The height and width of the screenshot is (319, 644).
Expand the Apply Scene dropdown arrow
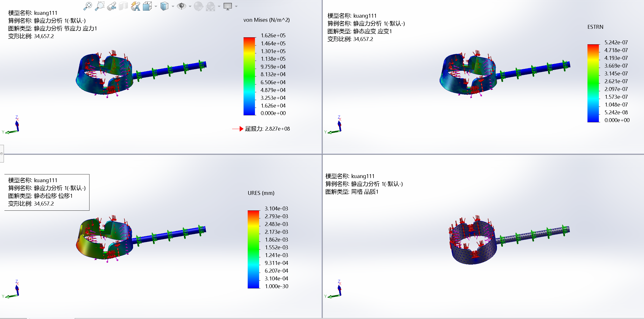(219, 6)
